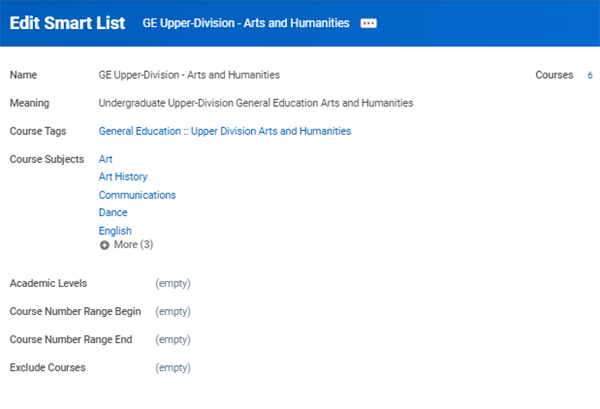Select the Exclude Courses empty value
Viewport: 600px width, 409px height.
point(173,368)
